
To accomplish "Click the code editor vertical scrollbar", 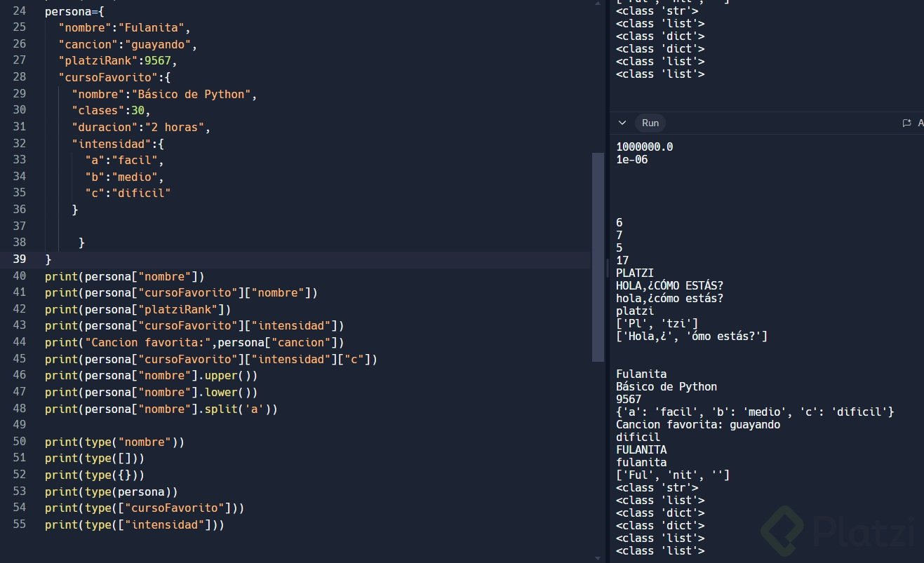I will pos(598,257).
